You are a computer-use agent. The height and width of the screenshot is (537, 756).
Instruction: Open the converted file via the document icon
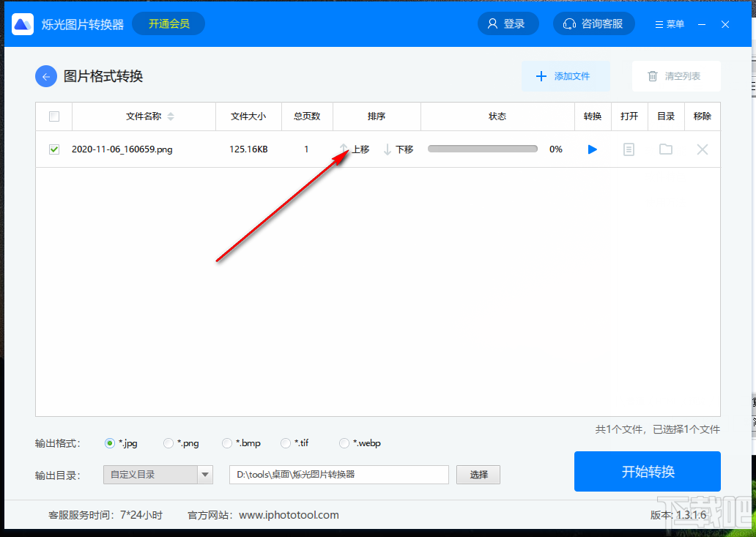click(x=629, y=149)
